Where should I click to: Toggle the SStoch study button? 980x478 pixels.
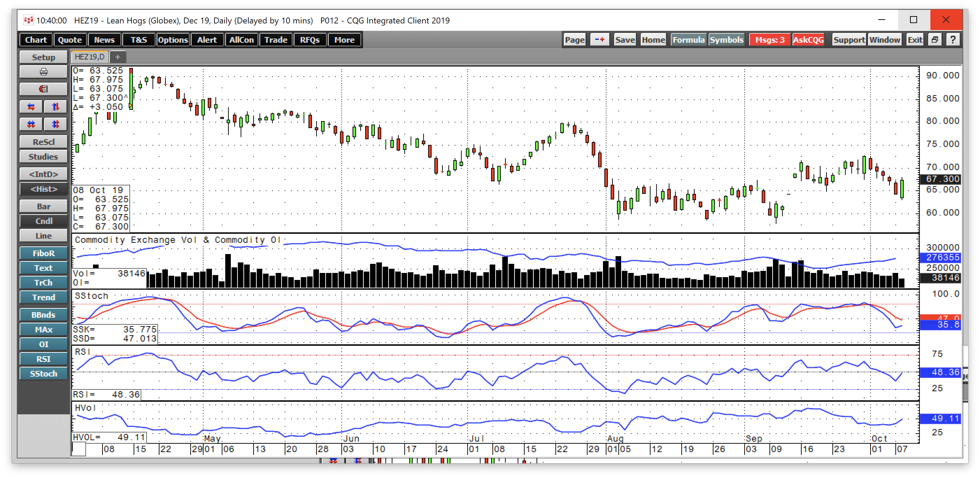pyautogui.click(x=43, y=374)
